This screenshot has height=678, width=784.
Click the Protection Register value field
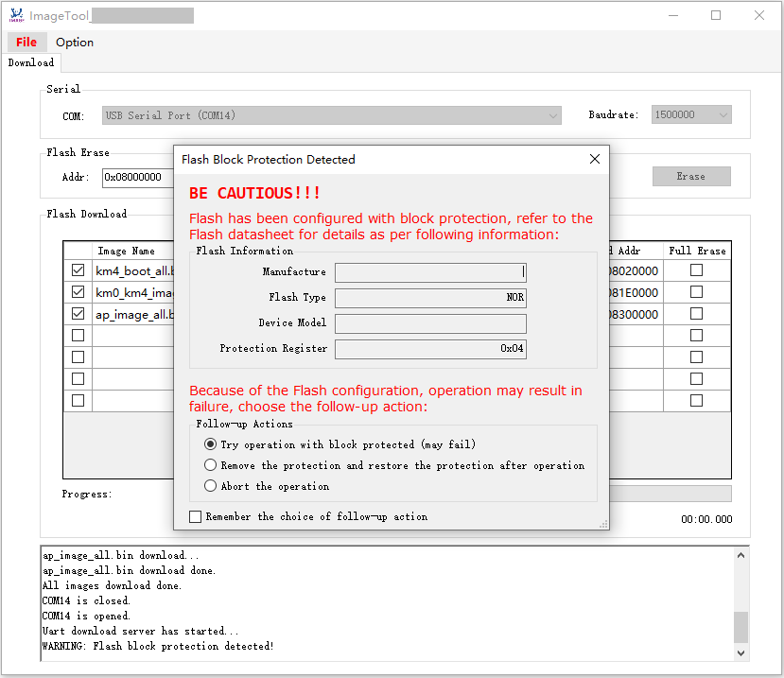point(430,349)
